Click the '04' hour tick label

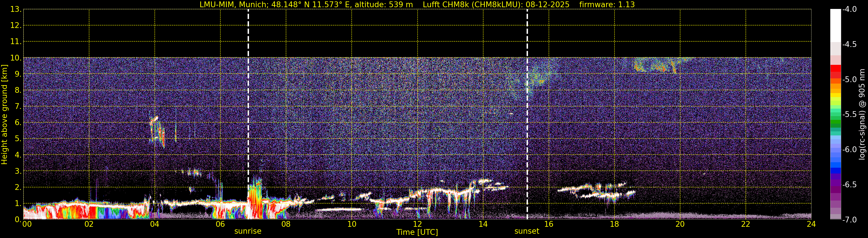point(154,224)
